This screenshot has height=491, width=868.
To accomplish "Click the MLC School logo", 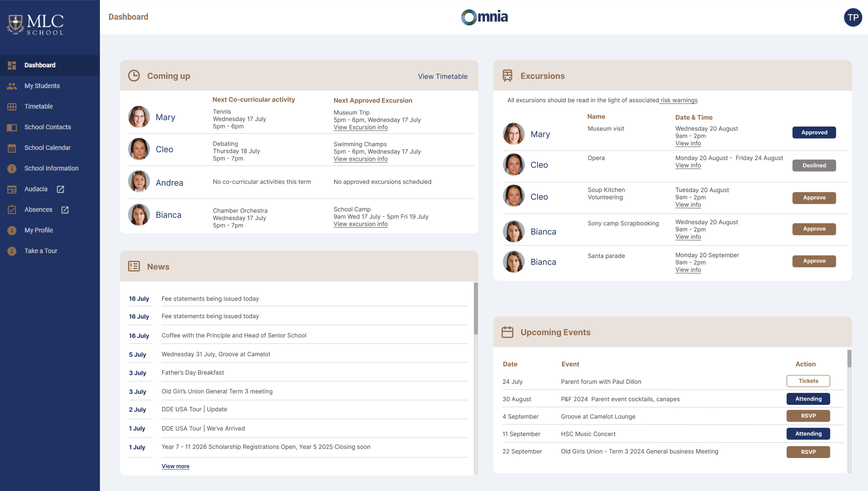I will coord(36,24).
